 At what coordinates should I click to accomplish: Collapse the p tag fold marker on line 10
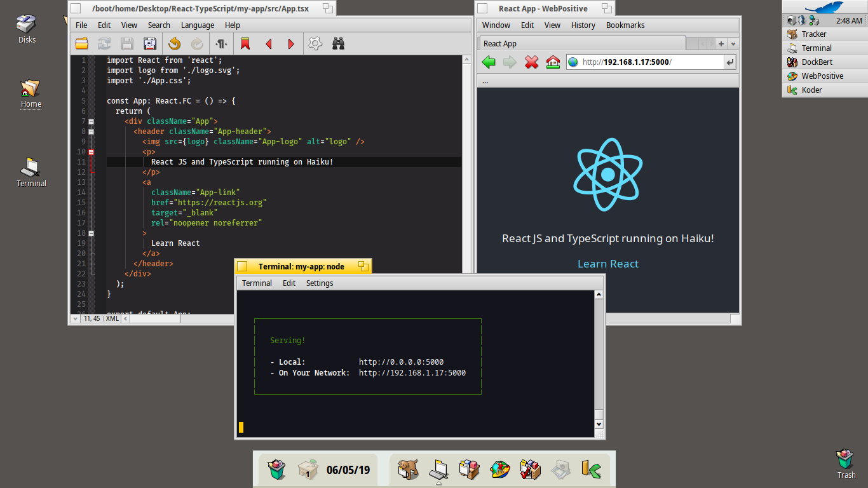[x=92, y=152]
